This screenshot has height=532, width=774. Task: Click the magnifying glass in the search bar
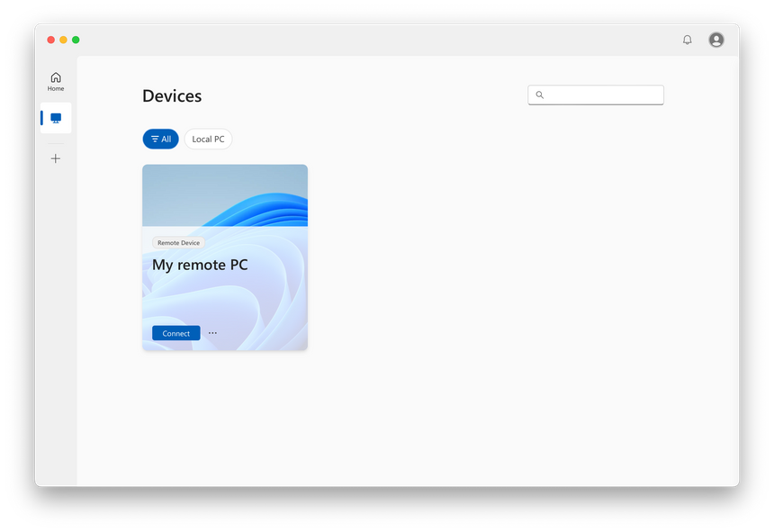[x=539, y=95]
